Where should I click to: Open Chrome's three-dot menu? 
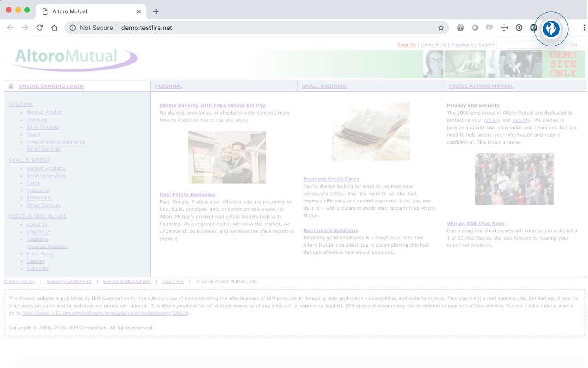click(x=583, y=28)
